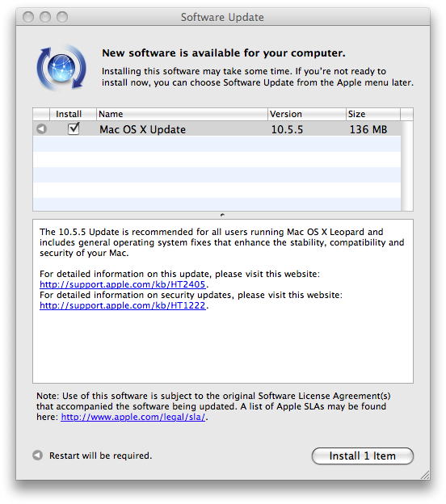Click the 'Software Update' window title
This screenshot has height=504, width=446.
pos(222,17)
